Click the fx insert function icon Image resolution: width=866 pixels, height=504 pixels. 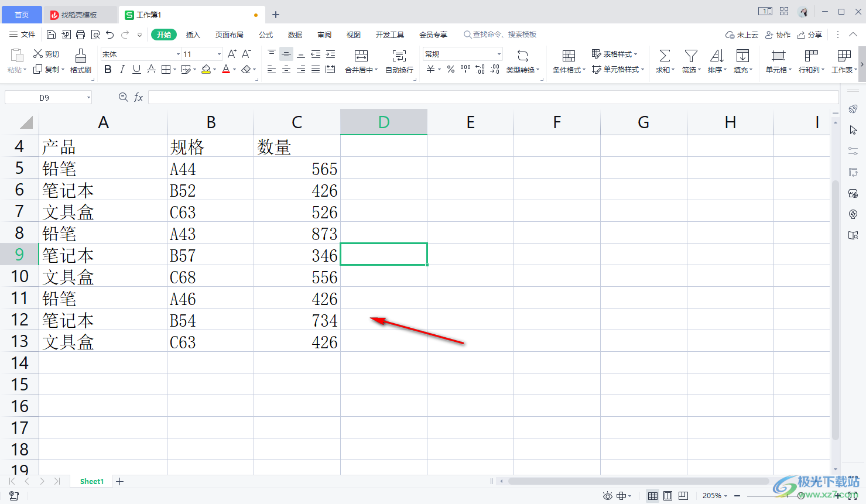tap(139, 97)
